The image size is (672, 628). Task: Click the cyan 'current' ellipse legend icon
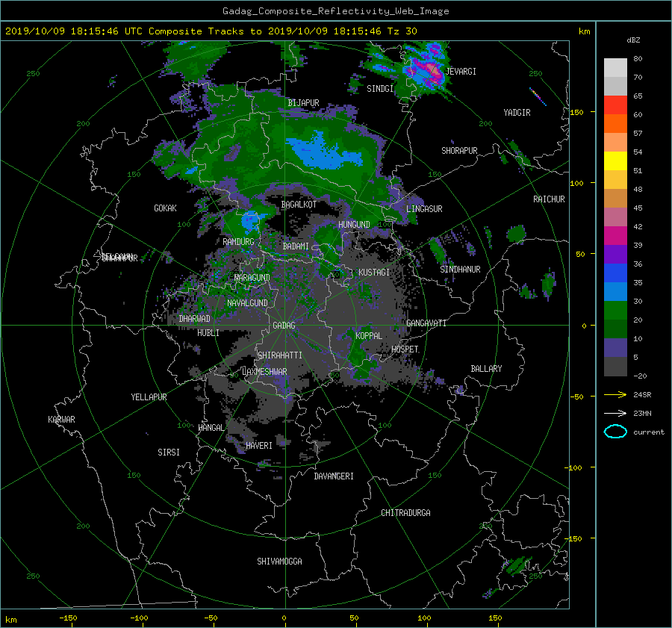pos(615,432)
